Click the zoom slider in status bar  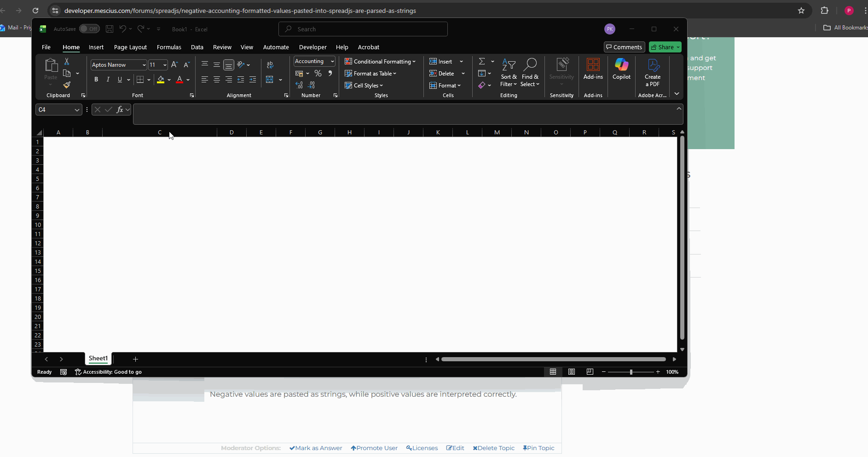coord(631,372)
